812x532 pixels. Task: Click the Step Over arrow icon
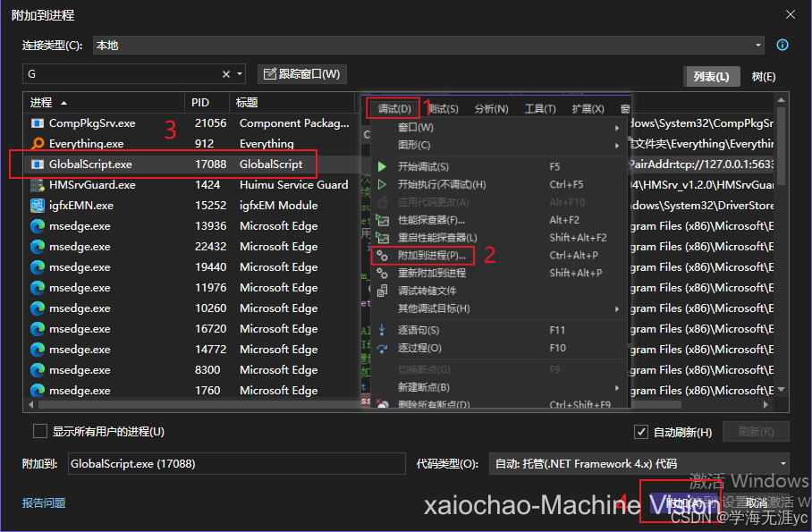(x=382, y=348)
